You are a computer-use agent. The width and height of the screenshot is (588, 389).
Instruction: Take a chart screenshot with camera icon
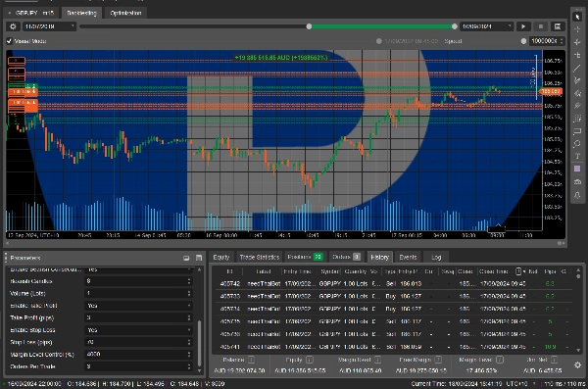[x=577, y=182]
